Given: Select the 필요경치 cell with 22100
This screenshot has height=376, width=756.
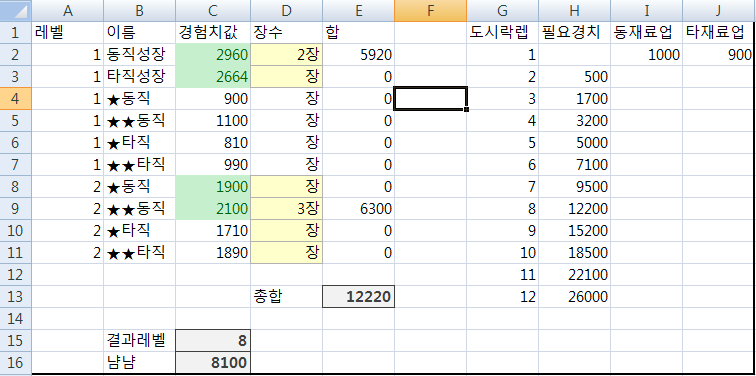Looking at the screenshot, I should pyautogui.click(x=575, y=274).
